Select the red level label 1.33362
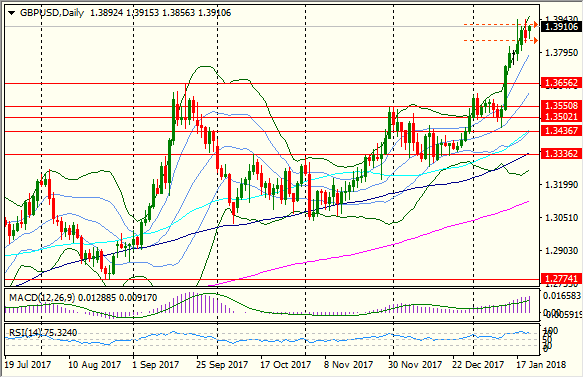Viewport: 584px width, 378px height. click(x=561, y=154)
